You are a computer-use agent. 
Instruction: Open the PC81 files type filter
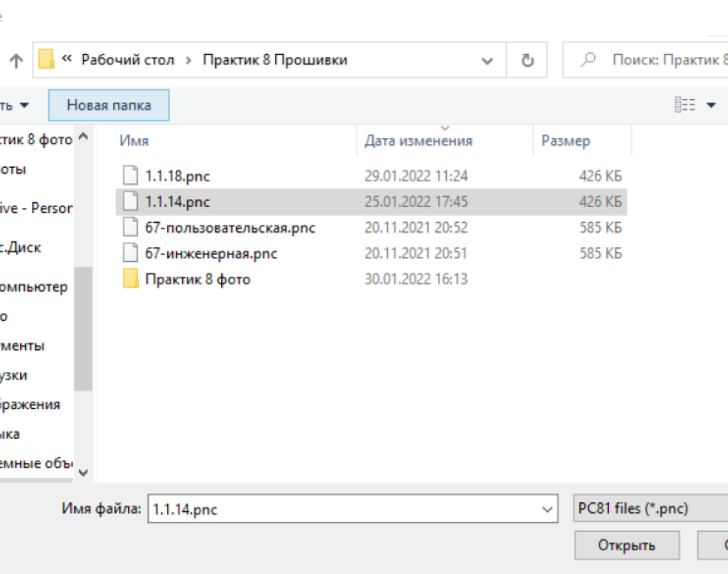pos(650,509)
